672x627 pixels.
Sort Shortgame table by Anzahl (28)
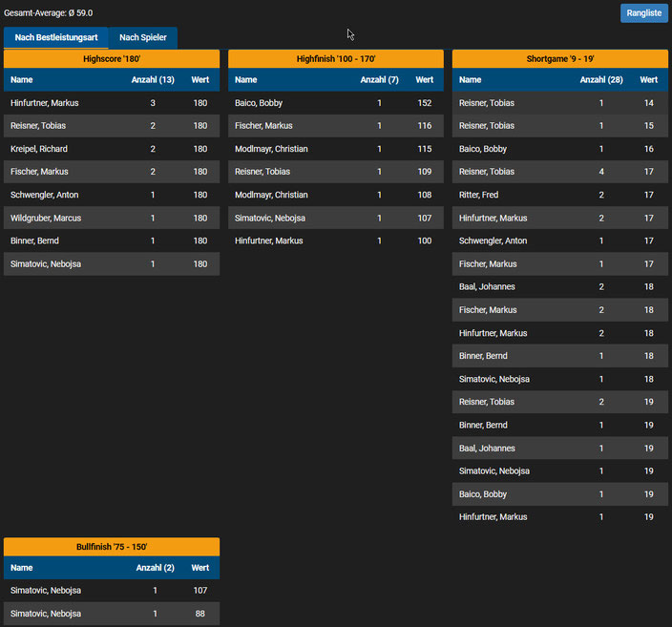tap(601, 80)
